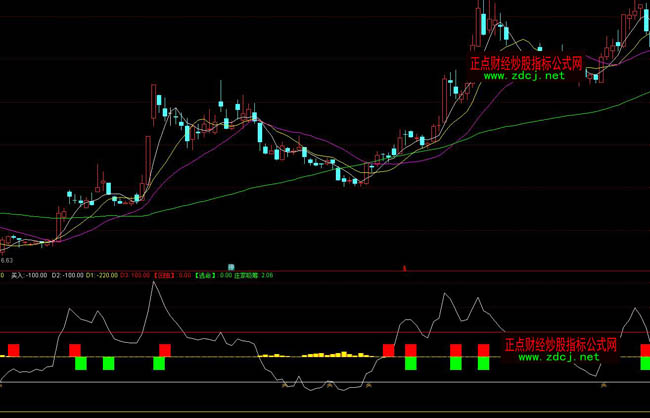Click the leftmost green signal block in indicator panel
The height and width of the screenshot is (418, 650).
click(81, 363)
